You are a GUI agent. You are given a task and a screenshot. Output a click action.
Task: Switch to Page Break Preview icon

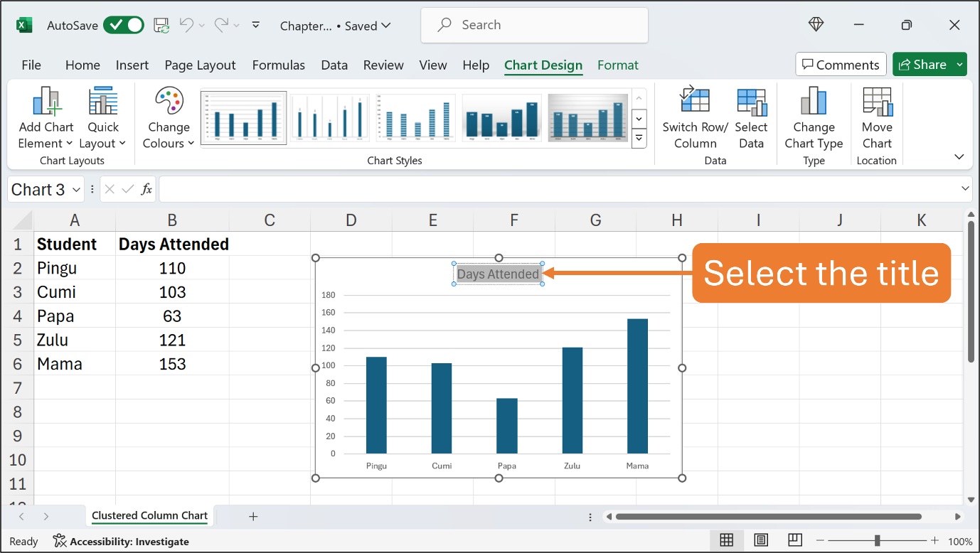click(x=795, y=541)
